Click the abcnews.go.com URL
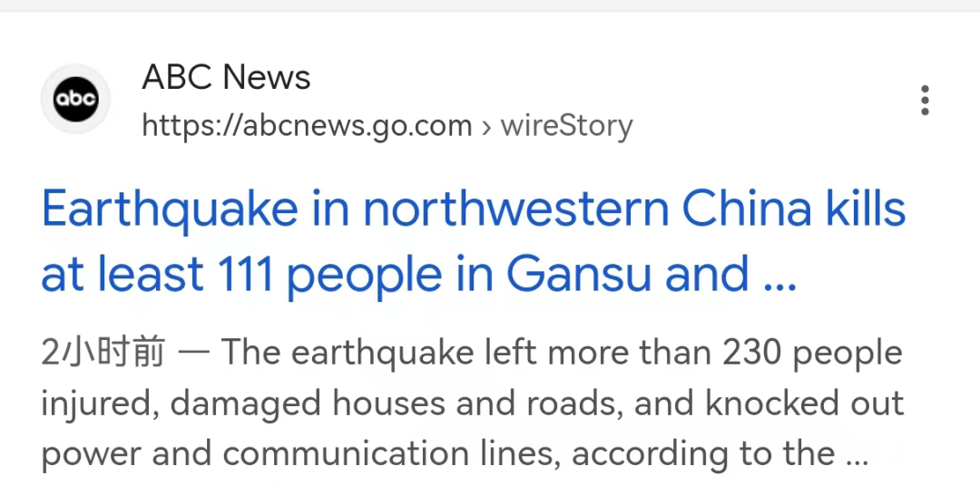The image size is (980, 495). tap(307, 125)
